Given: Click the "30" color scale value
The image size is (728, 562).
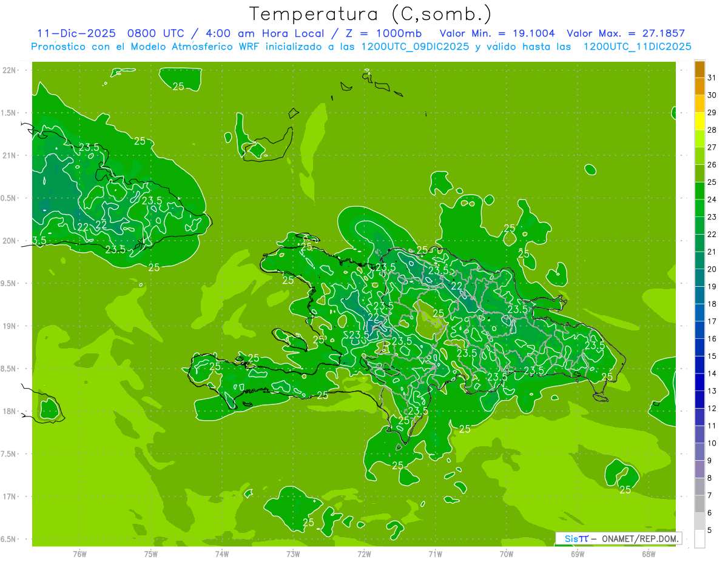Looking at the screenshot, I should click(x=712, y=95).
